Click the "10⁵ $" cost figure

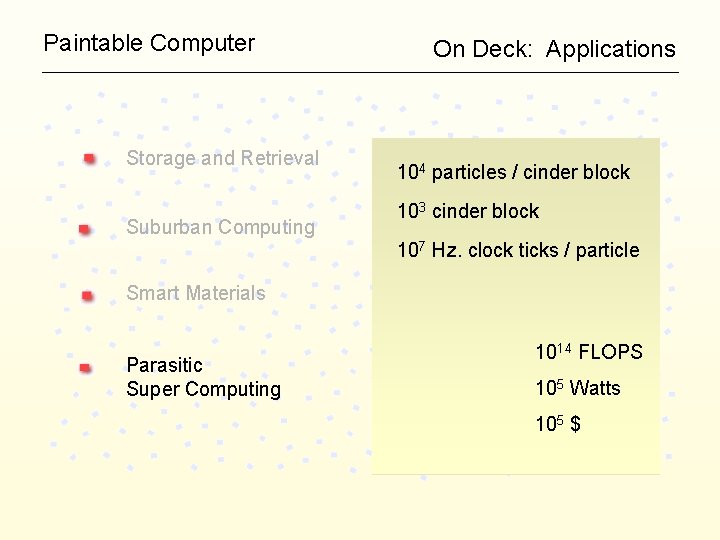click(x=558, y=424)
